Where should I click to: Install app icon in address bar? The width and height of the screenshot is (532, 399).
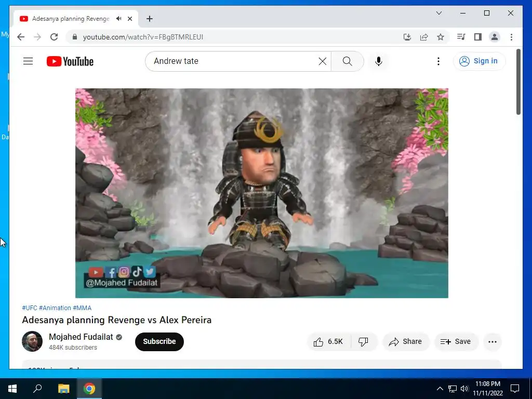click(407, 37)
